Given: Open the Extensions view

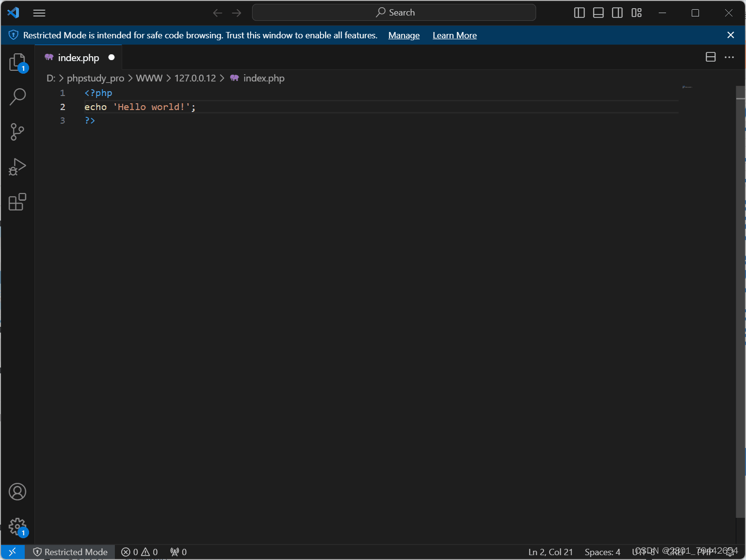Looking at the screenshot, I should (17, 202).
